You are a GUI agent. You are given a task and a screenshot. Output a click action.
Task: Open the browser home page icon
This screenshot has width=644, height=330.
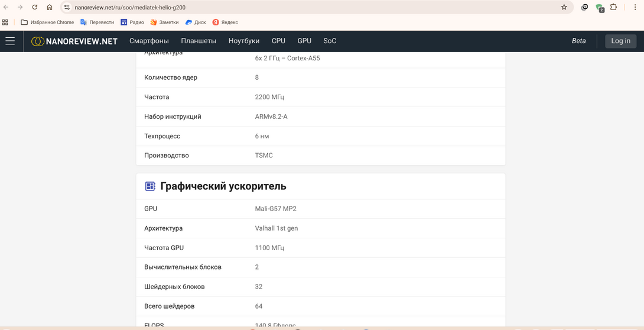(x=49, y=7)
